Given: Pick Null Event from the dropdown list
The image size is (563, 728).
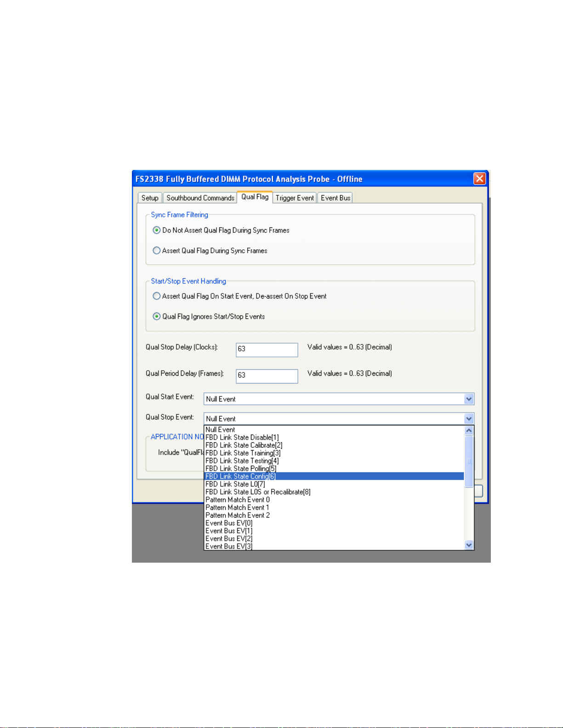Looking at the screenshot, I should tap(334, 429).
